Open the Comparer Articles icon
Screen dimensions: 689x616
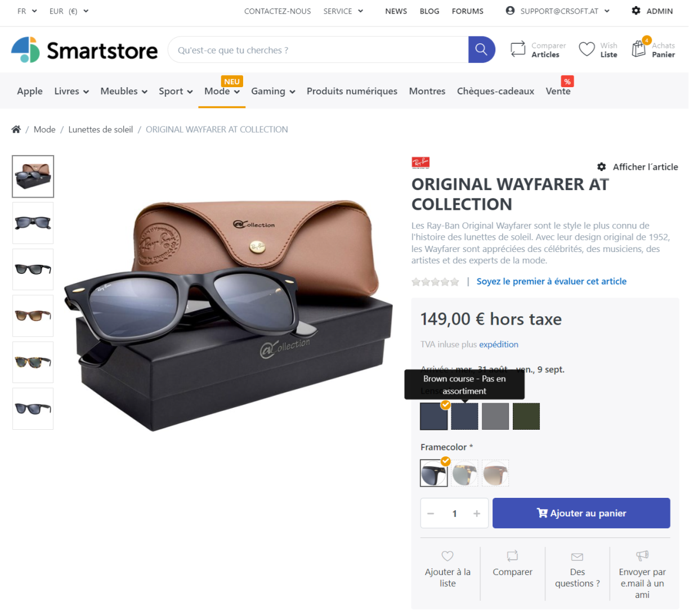(x=517, y=50)
